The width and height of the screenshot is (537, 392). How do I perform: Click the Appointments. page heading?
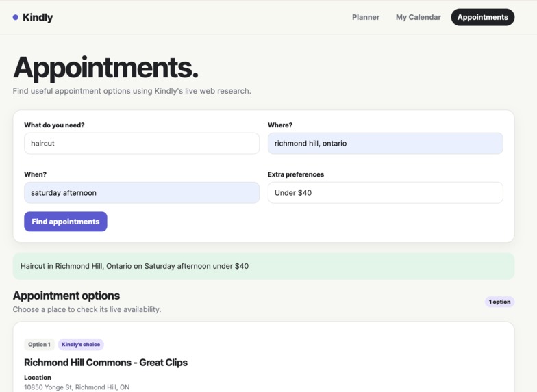pyautogui.click(x=105, y=68)
